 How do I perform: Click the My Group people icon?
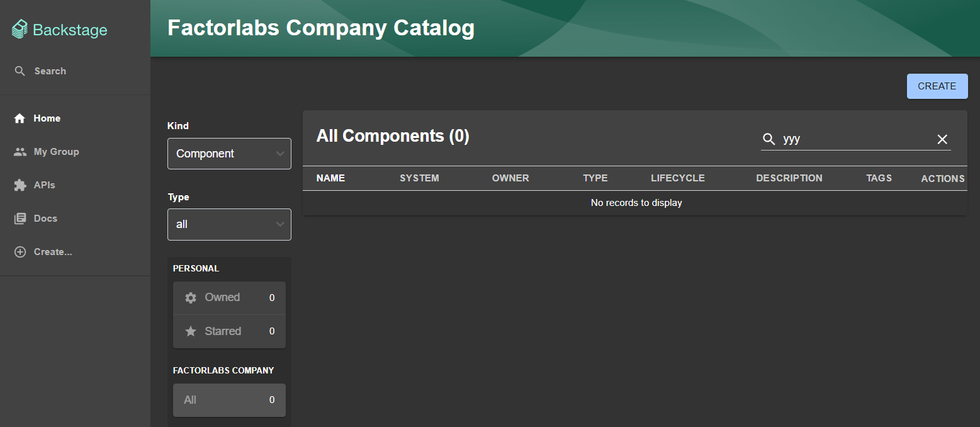20,152
